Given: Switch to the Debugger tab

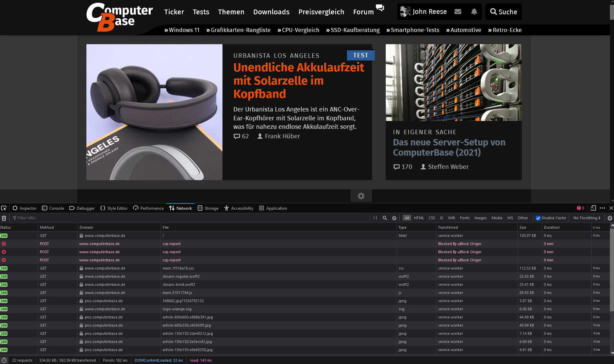Looking at the screenshot, I should 82,208.
